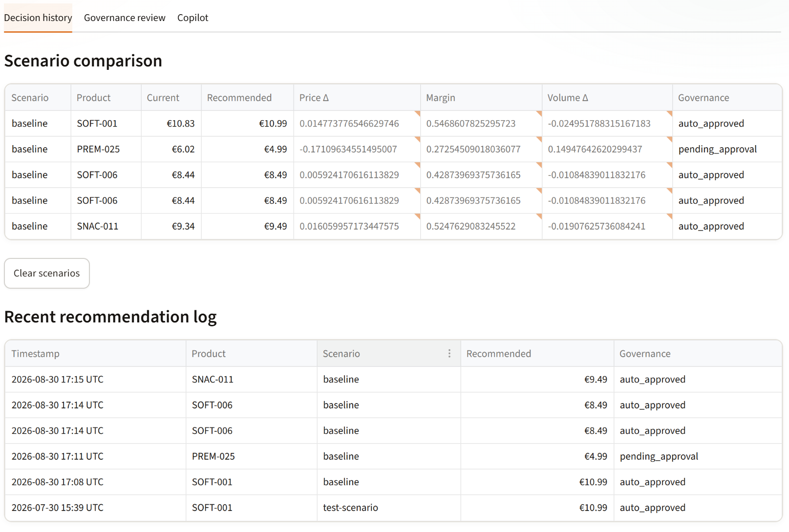
Task: Click the Clear scenarios button
Action: pos(47,273)
